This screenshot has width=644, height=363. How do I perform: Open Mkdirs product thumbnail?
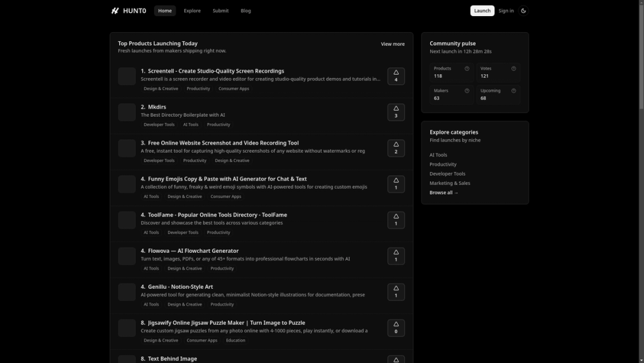(127, 112)
